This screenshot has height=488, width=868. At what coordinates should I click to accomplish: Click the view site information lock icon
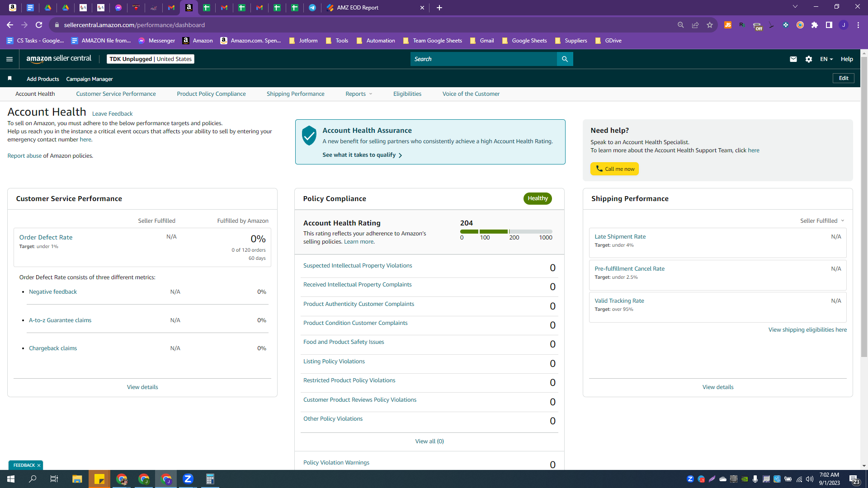click(x=57, y=25)
